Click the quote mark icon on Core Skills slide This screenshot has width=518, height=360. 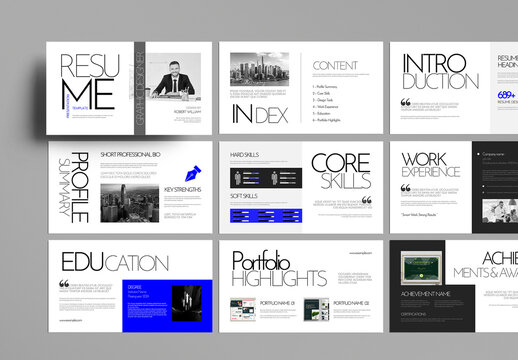point(367,200)
